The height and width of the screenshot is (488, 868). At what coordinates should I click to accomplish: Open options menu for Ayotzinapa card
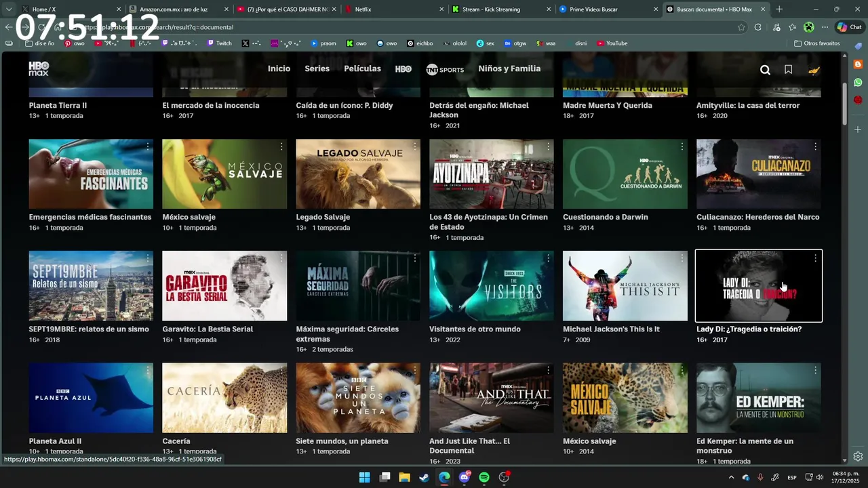(548, 146)
